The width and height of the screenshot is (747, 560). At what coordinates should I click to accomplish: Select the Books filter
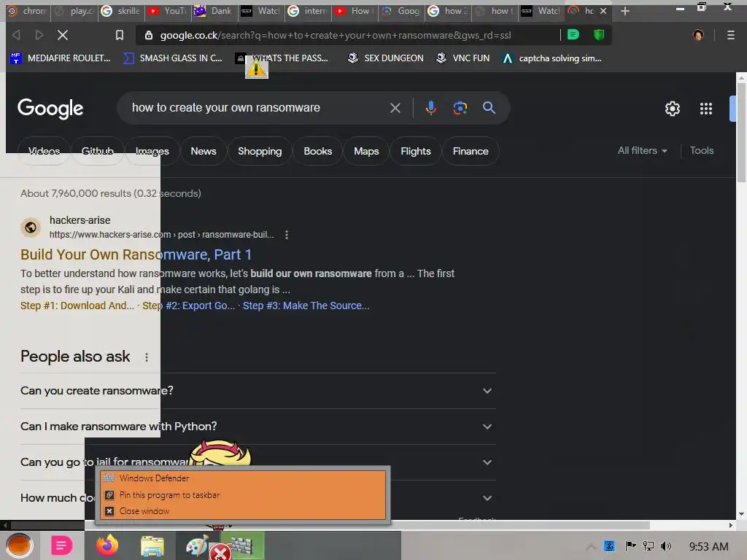click(x=318, y=151)
